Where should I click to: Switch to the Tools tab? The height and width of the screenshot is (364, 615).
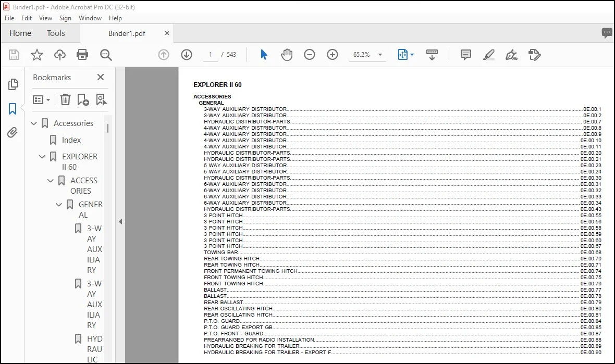pyautogui.click(x=56, y=33)
